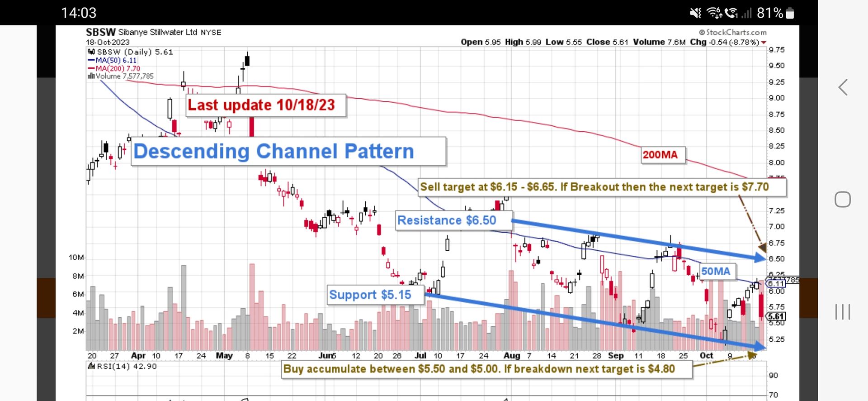Image resolution: width=868 pixels, height=401 pixels.
Task: Click the 50MA annotation label
Action: [718, 271]
